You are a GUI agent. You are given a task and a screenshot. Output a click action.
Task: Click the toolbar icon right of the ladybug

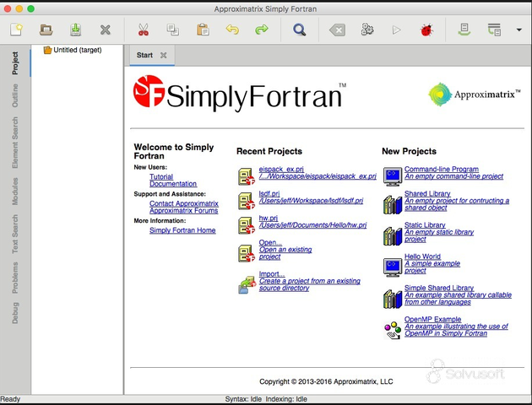click(464, 30)
